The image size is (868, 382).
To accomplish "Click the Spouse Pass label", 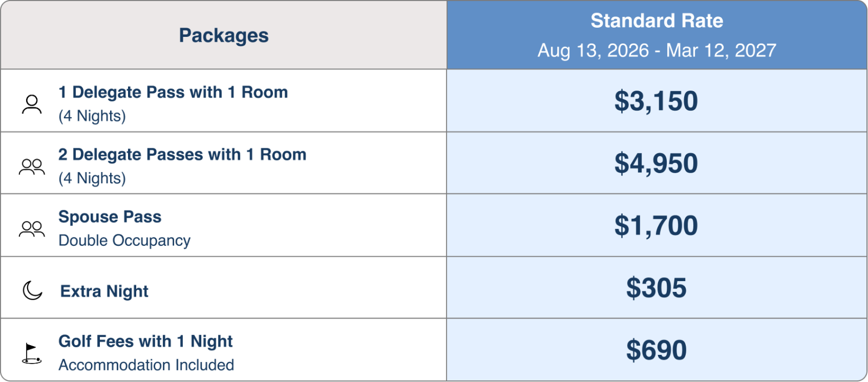I will [110, 217].
